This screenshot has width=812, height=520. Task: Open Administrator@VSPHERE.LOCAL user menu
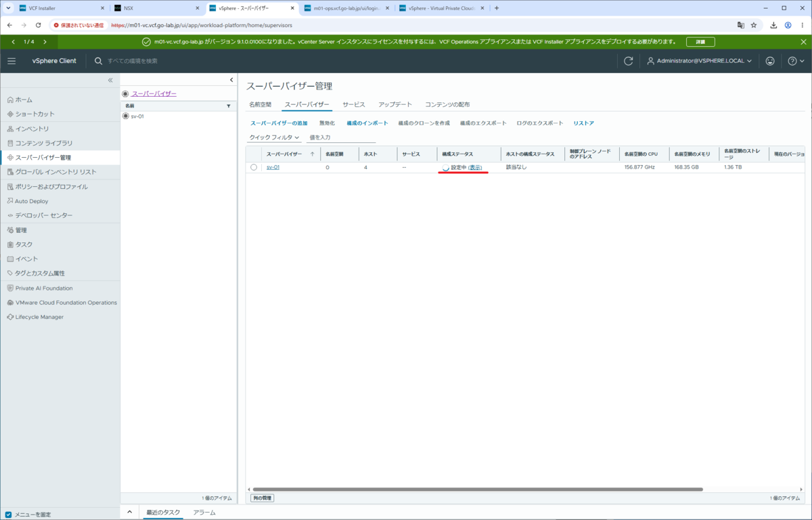[x=700, y=61]
